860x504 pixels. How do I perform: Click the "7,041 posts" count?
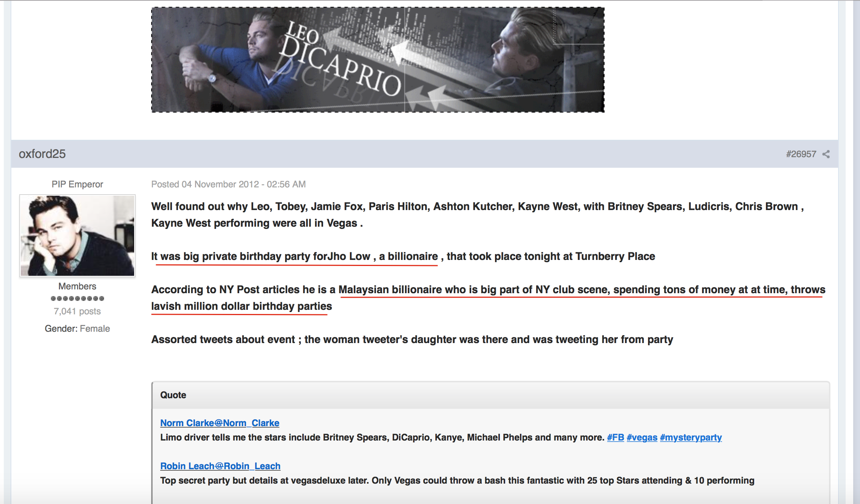coord(77,311)
